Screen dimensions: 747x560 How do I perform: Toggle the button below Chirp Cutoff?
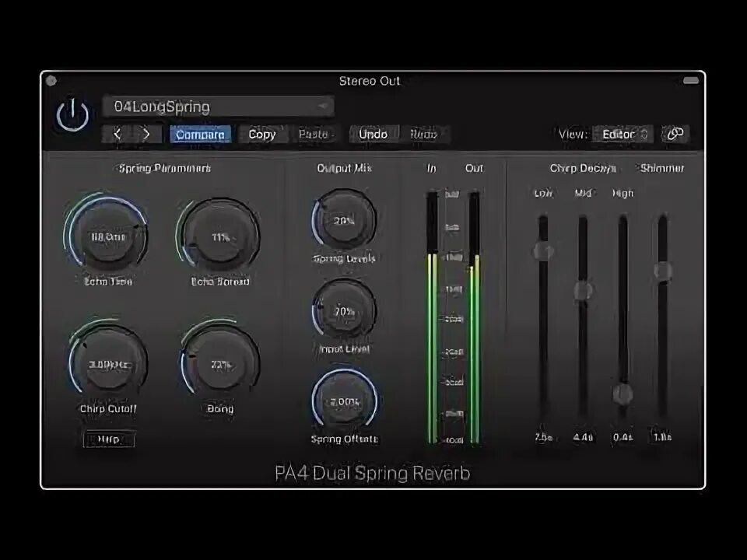(x=109, y=439)
